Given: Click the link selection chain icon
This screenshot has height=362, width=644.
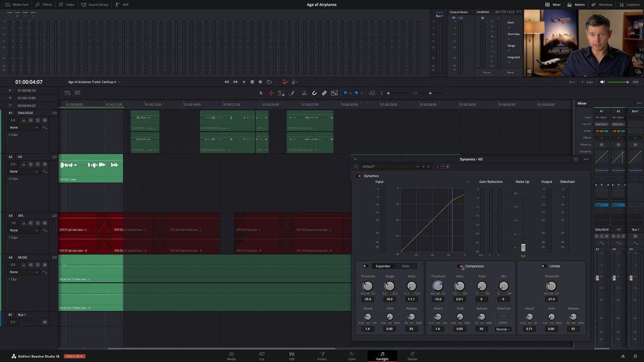Looking at the screenshot, I should (x=324, y=93).
